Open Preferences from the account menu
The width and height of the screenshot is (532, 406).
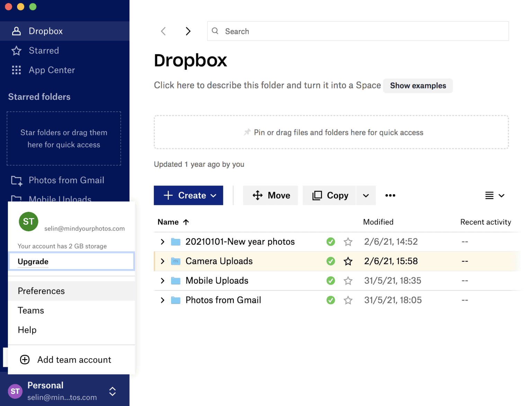(x=71, y=291)
